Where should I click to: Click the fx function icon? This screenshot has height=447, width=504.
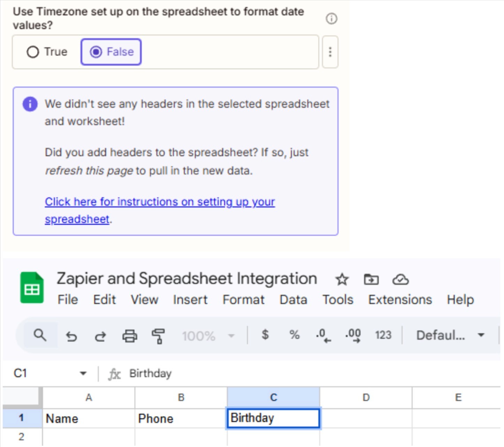tap(114, 374)
